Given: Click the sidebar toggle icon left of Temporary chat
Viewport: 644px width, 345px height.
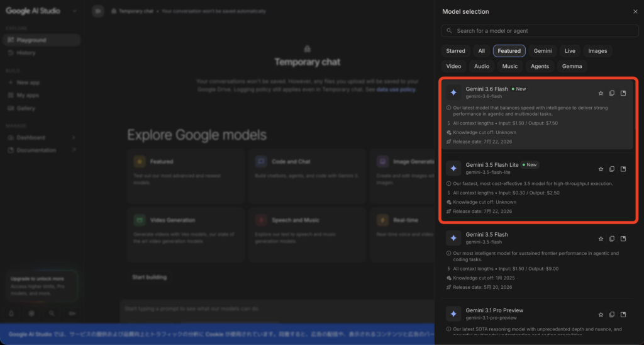Looking at the screenshot, I should (x=97, y=11).
